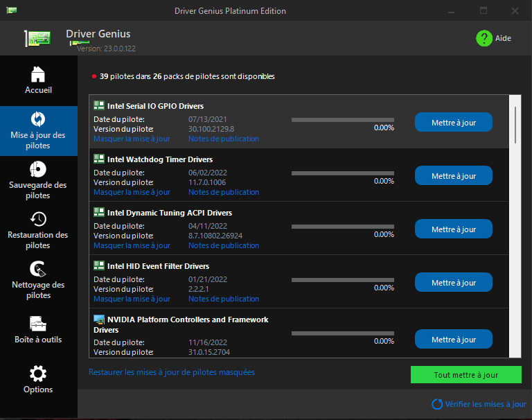Click the NVIDIA Platform Controllers progress bar

343,333
